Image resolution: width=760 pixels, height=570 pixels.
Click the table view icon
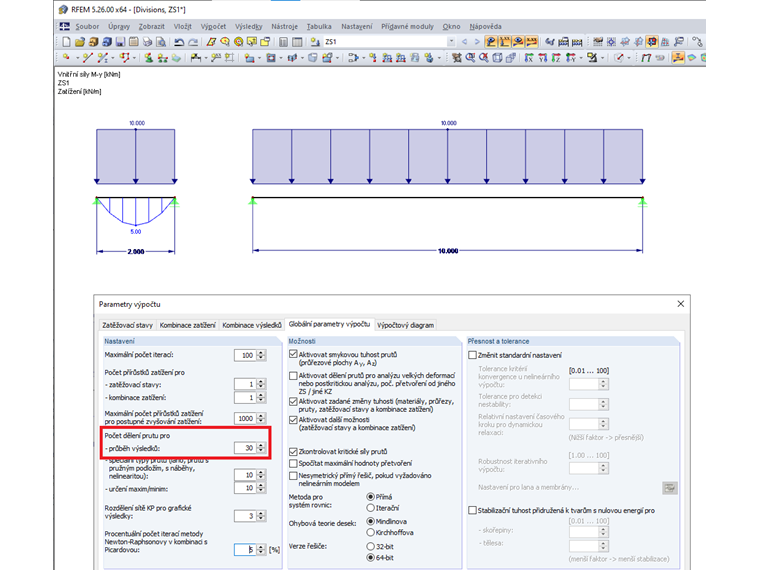point(297,42)
